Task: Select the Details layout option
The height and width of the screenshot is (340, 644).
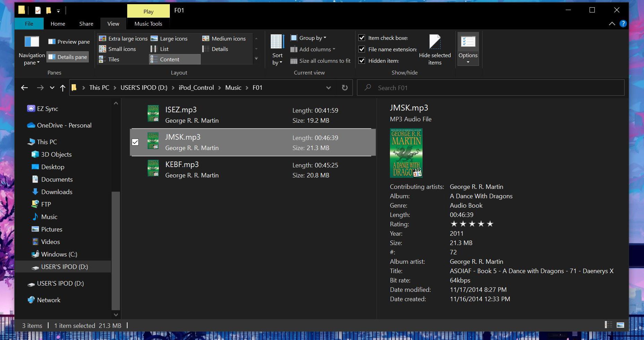Action: (x=219, y=49)
